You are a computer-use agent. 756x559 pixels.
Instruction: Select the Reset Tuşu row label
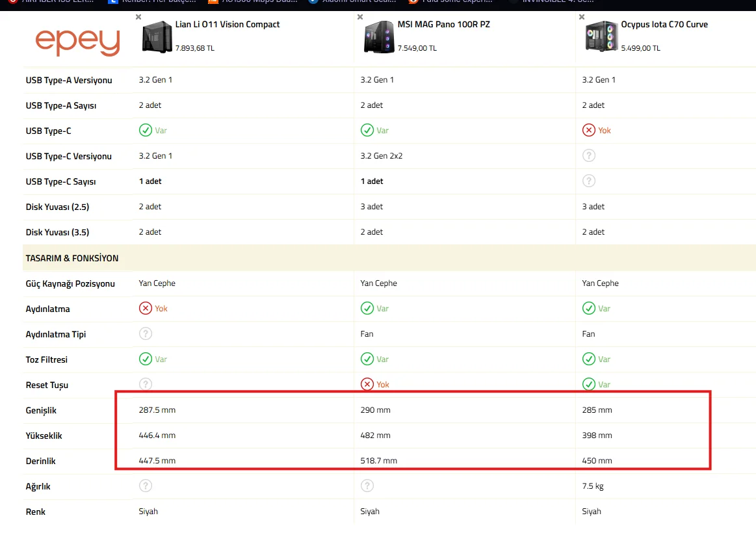pyautogui.click(x=47, y=385)
